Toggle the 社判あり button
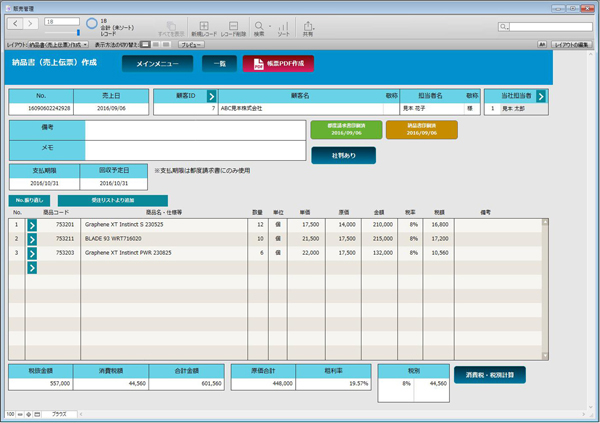The height and width of the screenshot is (423, 600). (344, 155)
